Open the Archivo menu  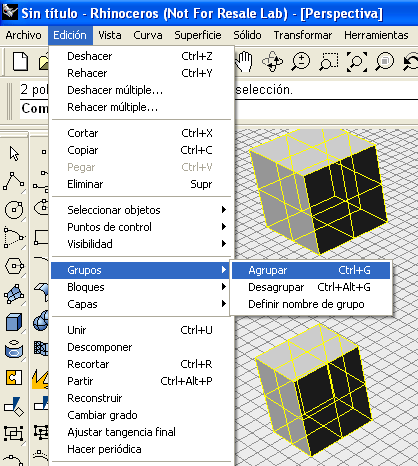click(23, 35)
